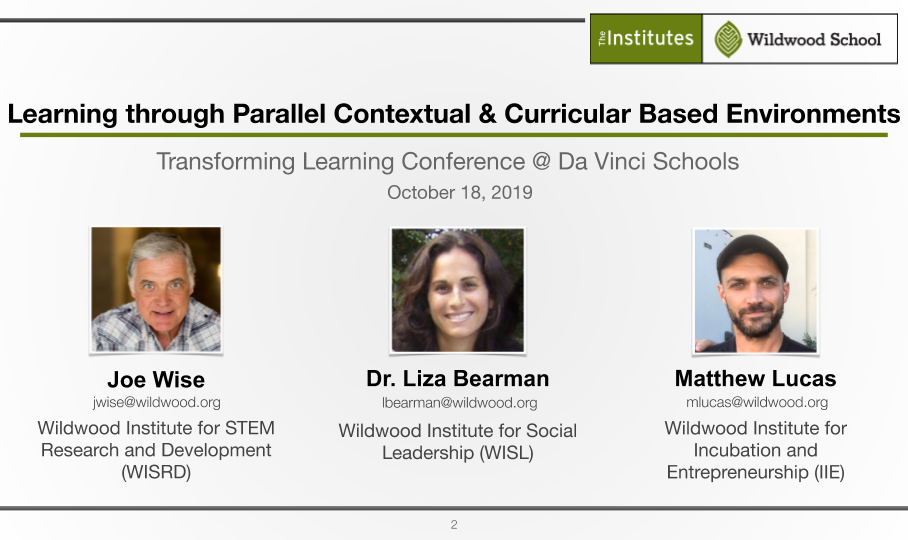908x540 pixels.
Task: Click the WISRD institute description text
Action: pos(156,450)
